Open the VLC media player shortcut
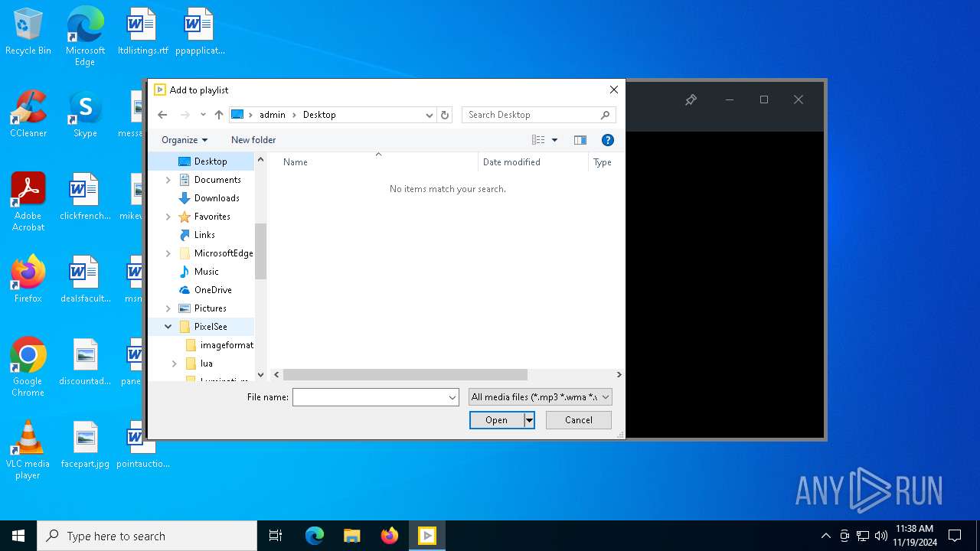 tap(28, 449)
